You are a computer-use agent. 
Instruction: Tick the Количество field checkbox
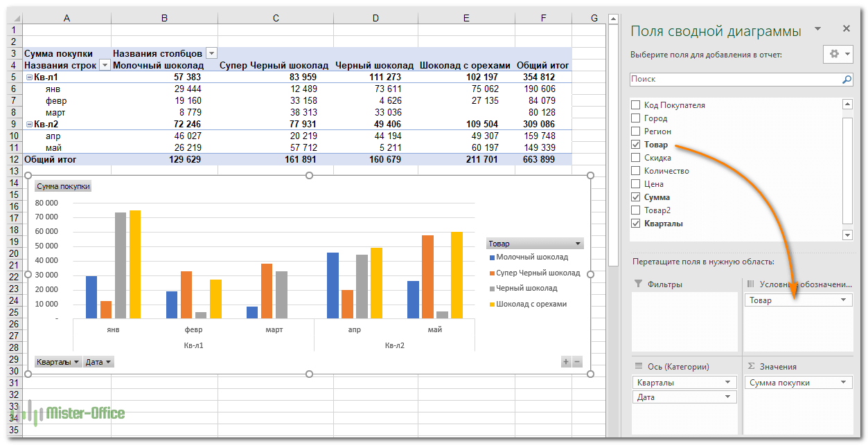click(635, 171)
